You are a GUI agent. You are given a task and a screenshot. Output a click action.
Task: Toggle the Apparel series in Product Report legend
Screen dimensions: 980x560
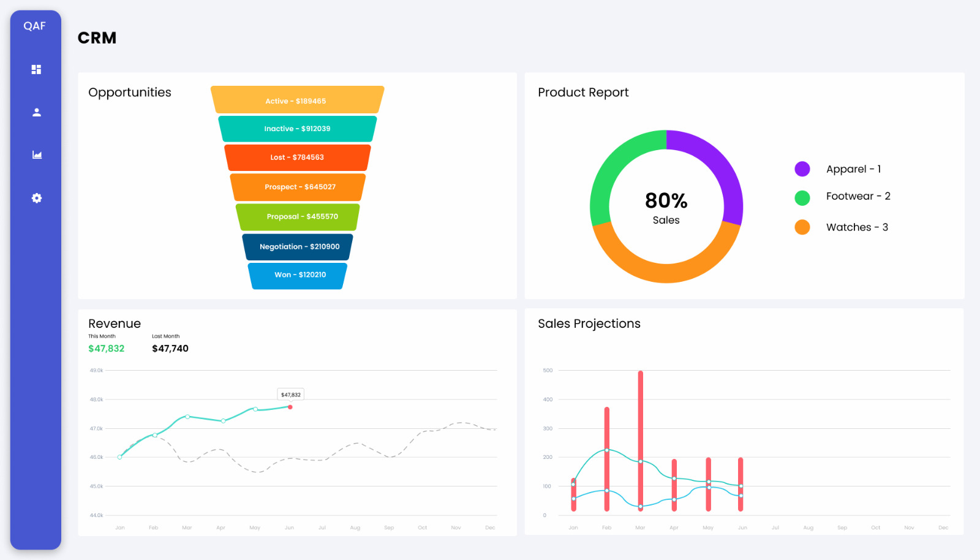(x=854, y=168)
